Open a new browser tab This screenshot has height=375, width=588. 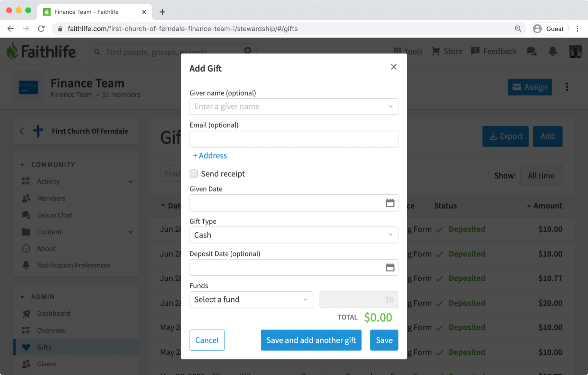[x=162, y=12]
